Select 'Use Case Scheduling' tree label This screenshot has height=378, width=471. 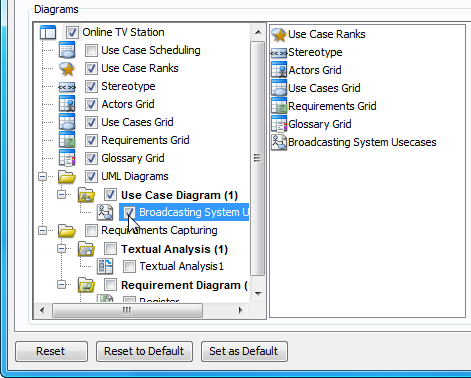click(151, 50)
